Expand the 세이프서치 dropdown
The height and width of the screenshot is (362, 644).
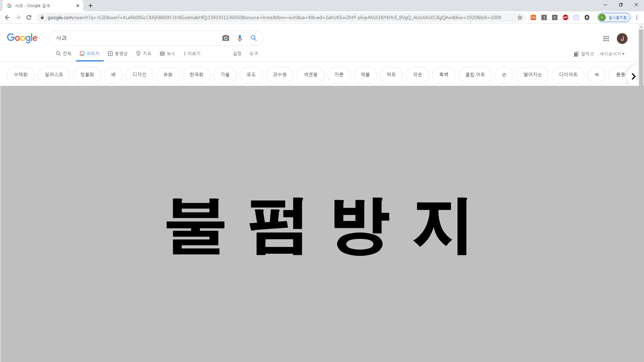point(612,54)
